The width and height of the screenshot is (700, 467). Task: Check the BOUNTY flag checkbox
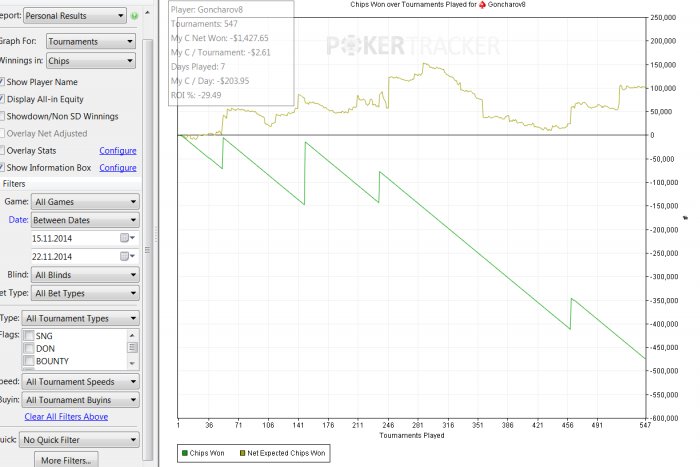pos(29,361)
